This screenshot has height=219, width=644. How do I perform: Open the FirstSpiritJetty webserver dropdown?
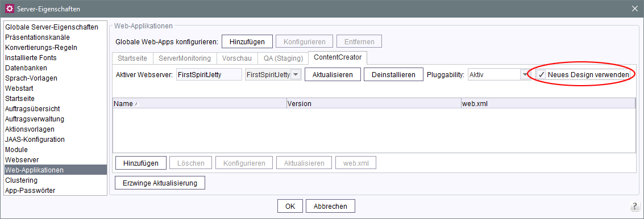pyautogui.click(x=296, y=75)
